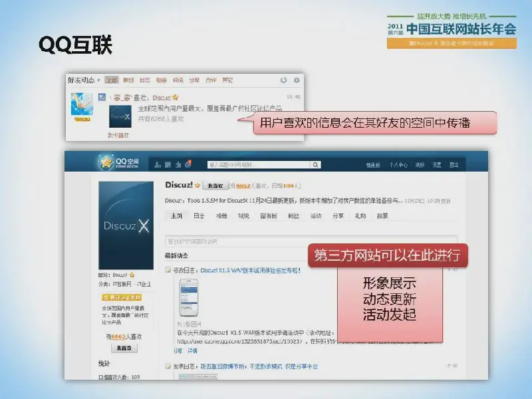The width and height of the screenshot is (532, 399).
Task: Click the note icon before 发表日志 entry
Action: click(x=168, y=366)
